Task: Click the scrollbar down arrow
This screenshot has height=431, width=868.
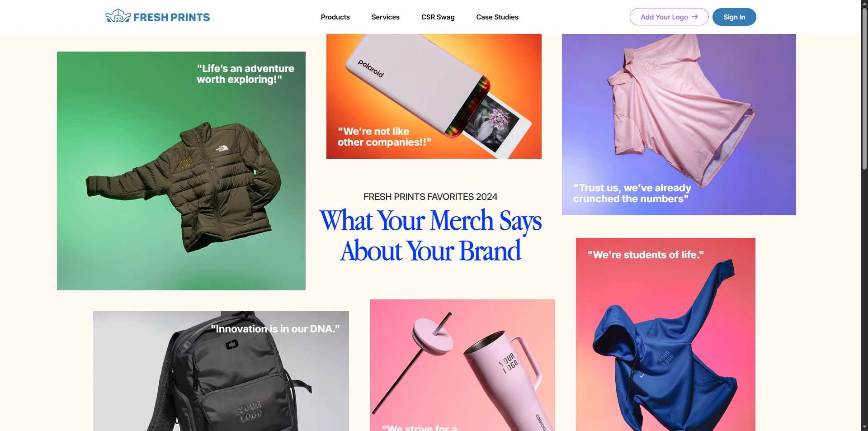Action: 864,427
